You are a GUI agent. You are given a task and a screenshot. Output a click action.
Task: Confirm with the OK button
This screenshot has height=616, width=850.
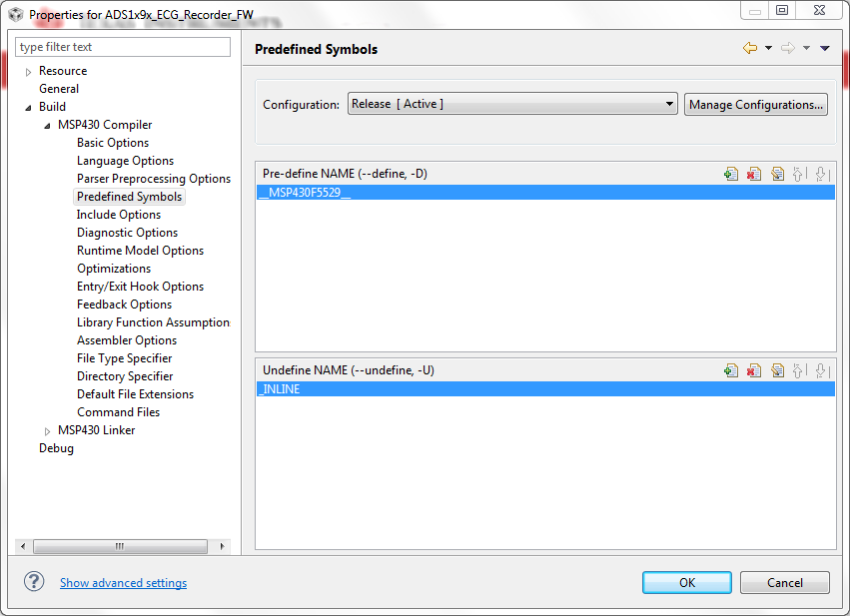[687, 582]
